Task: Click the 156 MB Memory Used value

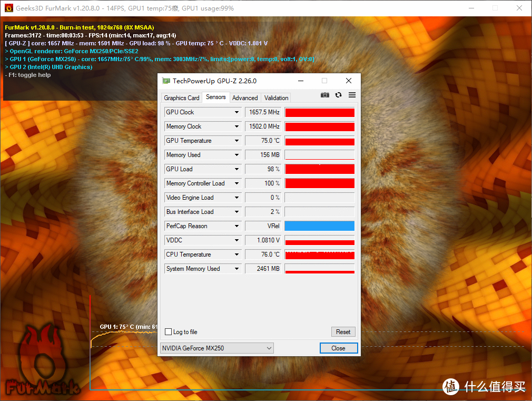Action: tap(263, 155)
